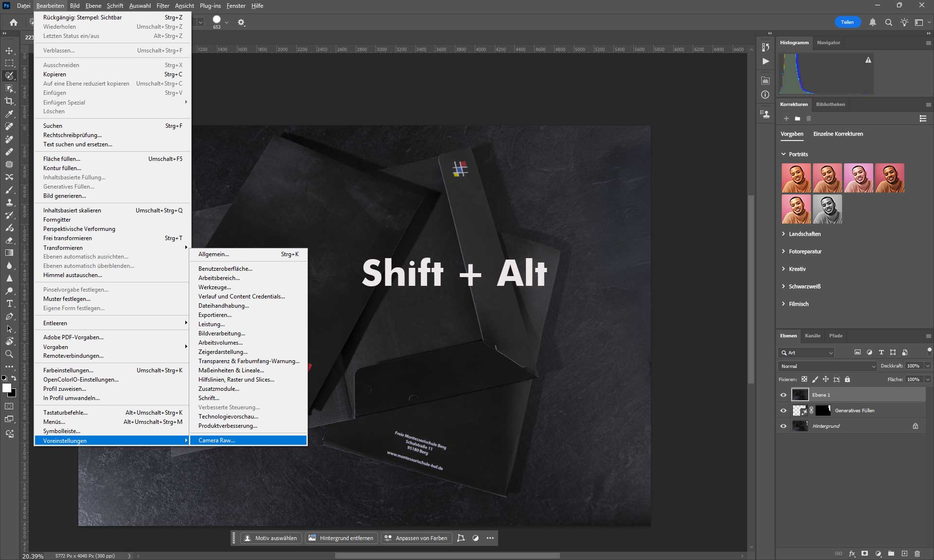Go to the Home screen icon
The height and width of the screenshot is (560, 934).
[x=14, y=22]
